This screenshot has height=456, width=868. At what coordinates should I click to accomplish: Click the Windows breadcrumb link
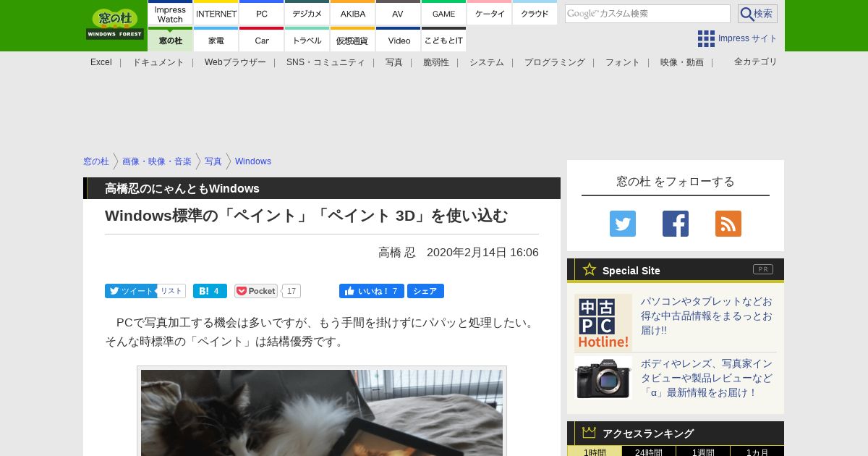[x=253, y=161]
